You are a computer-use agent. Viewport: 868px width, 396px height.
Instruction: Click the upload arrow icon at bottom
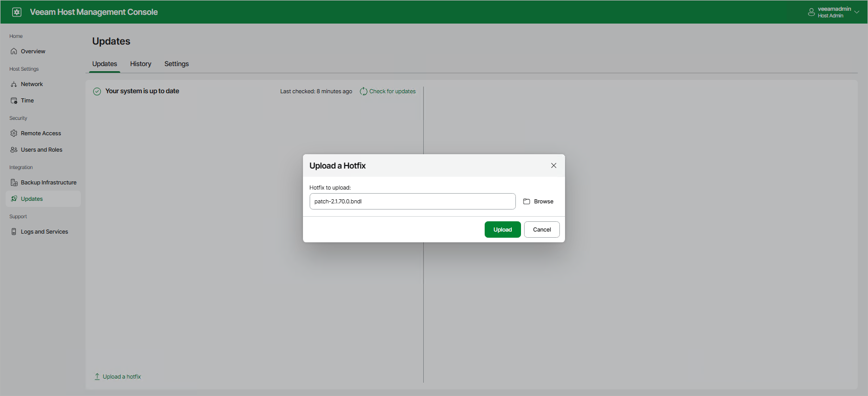(x=97, y=377)
